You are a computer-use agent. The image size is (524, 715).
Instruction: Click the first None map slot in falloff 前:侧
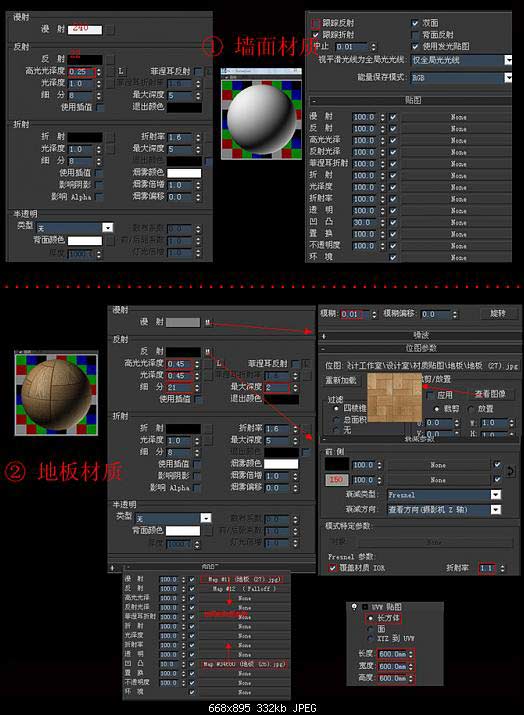pyautogui.click(x=438, y=465)
